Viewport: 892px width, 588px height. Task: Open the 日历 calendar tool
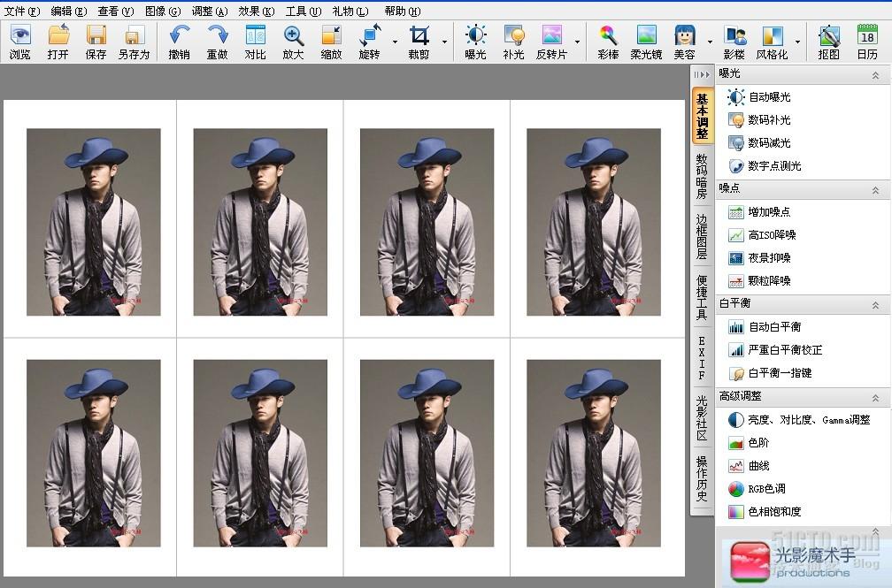[x=867, y=42]
